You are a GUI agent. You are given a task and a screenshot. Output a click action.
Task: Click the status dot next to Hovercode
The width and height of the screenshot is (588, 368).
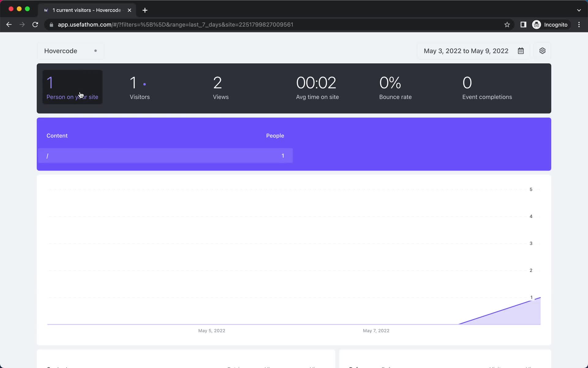point(96,51)
